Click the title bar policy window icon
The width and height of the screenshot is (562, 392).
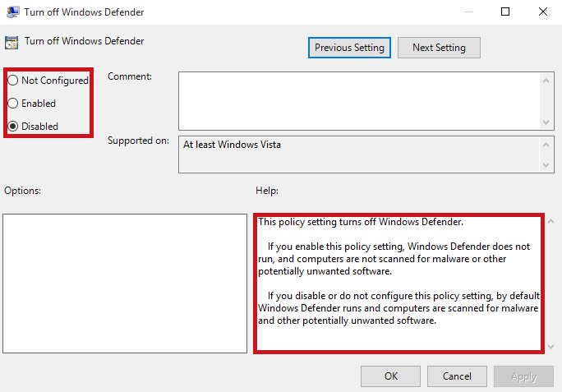(11, 12)
